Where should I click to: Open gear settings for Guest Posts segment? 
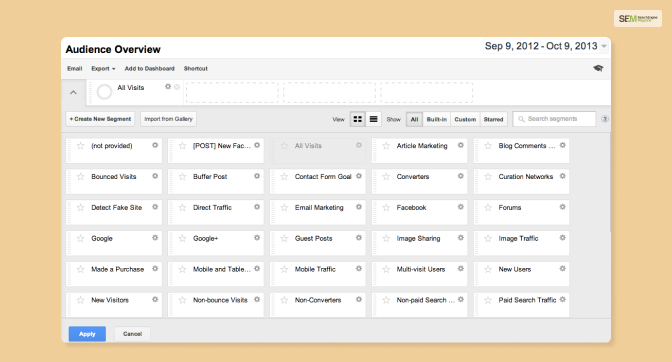coord(359,238)
